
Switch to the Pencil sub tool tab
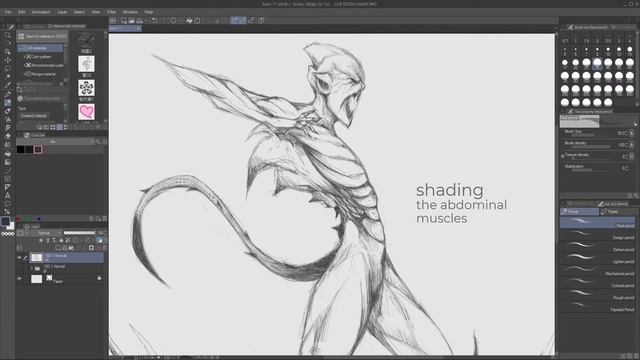[579, 211]
